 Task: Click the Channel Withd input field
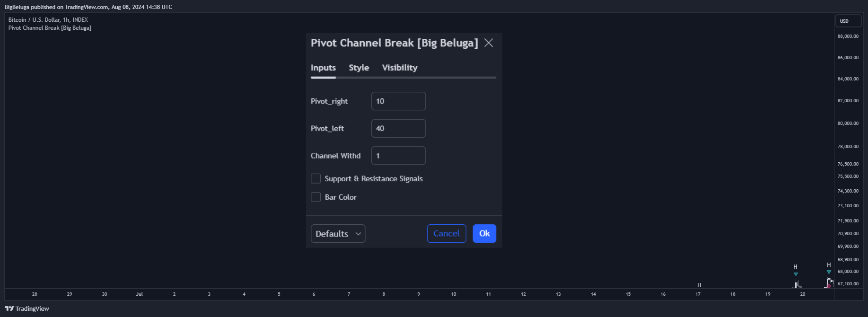(x=398, y=156)
